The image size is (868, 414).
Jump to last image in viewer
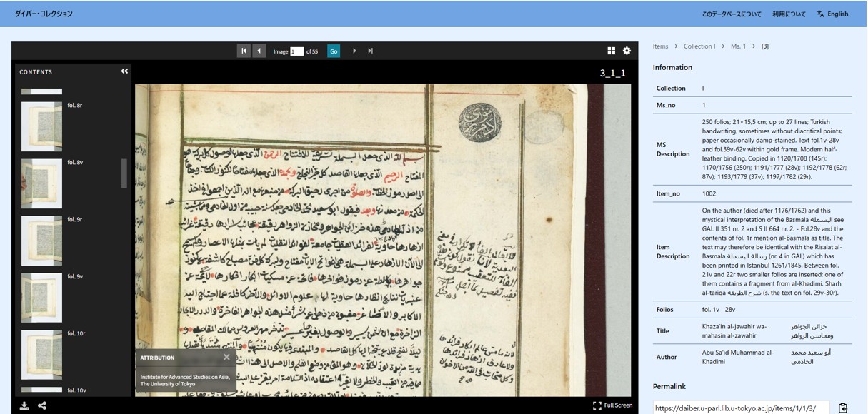coord(370,51)
